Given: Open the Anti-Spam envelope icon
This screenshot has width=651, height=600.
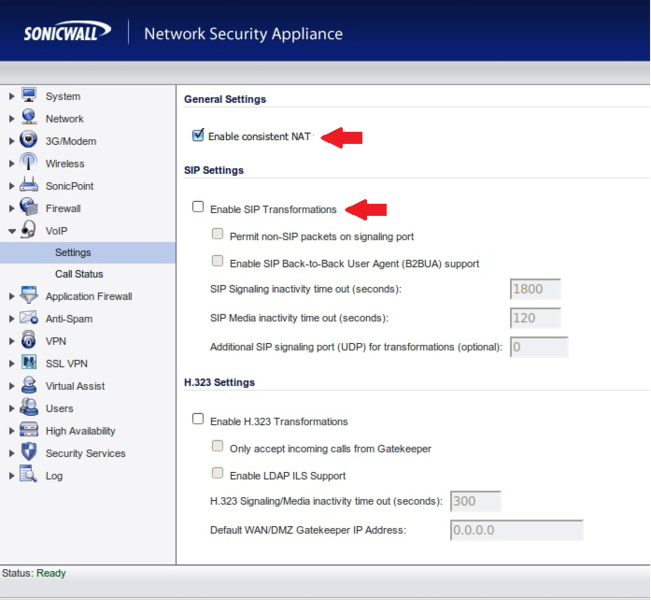Looking at the screenshot, I should [28, 318].
